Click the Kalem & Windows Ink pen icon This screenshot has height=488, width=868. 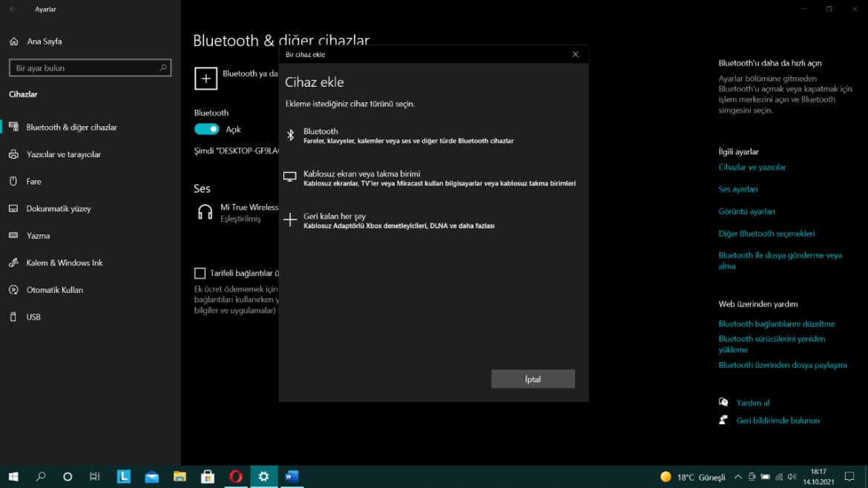coord(13,263)
